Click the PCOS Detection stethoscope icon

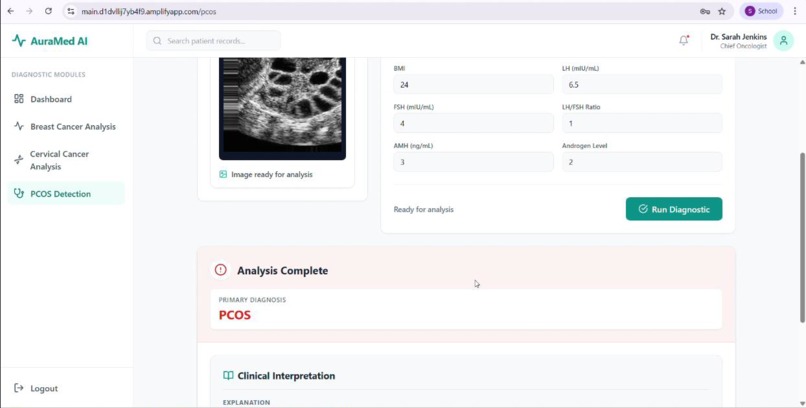19,193
